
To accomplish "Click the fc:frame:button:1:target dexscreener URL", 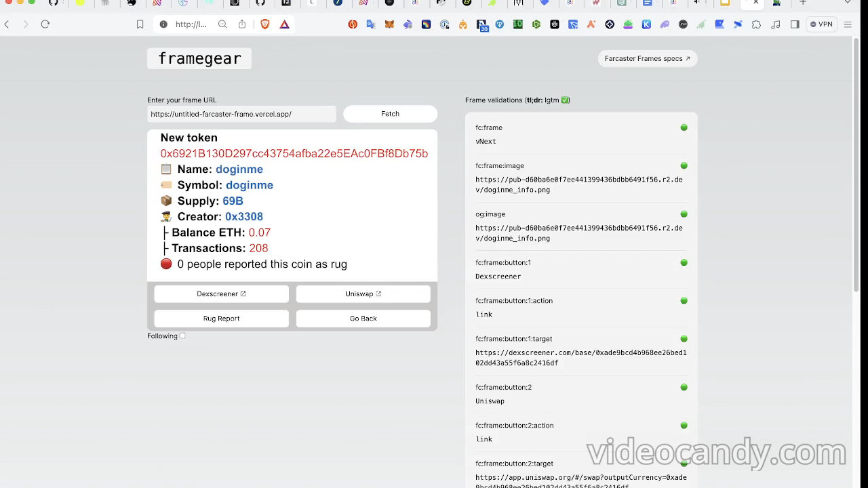I will 581,358.
